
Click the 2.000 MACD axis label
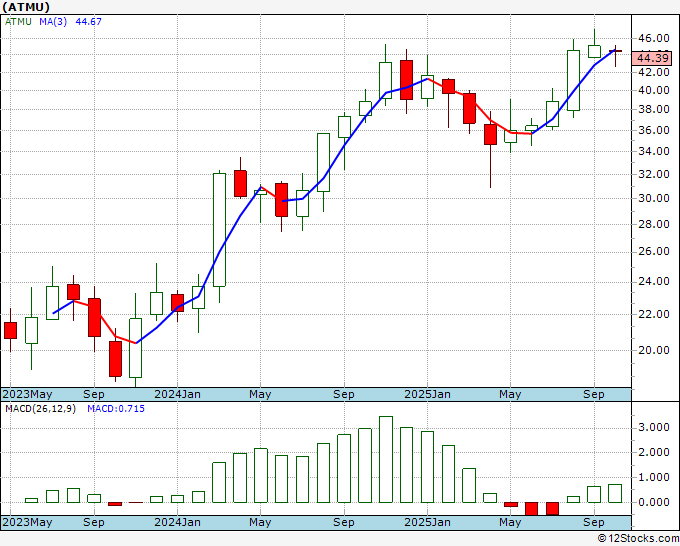(654, 452)
